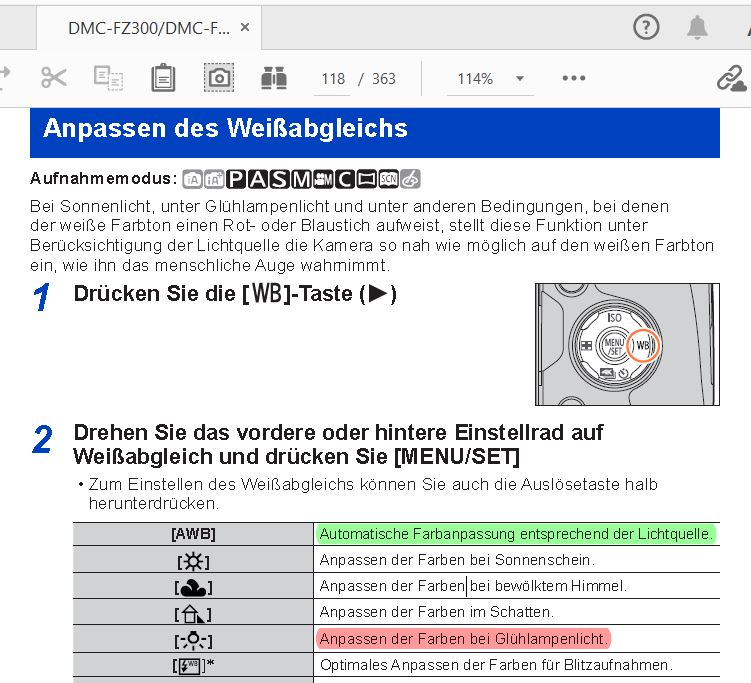Click the cloud overcast symbol cell
The height and width of the screenshot is (683, 751).
193,586
